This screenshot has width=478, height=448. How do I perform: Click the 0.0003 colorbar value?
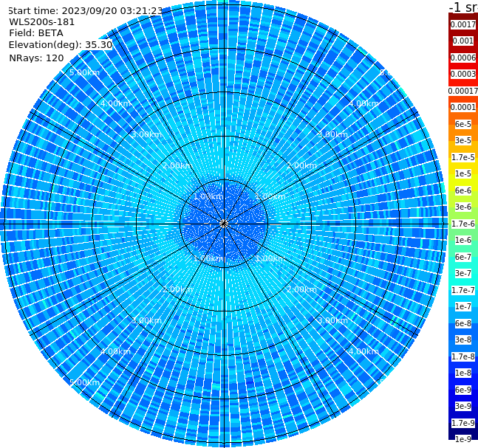(463, 74)
